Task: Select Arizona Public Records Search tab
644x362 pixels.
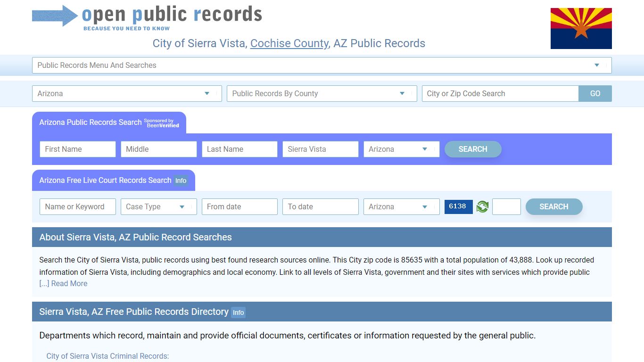Action: pyautogui.click(x=109, y=123)
